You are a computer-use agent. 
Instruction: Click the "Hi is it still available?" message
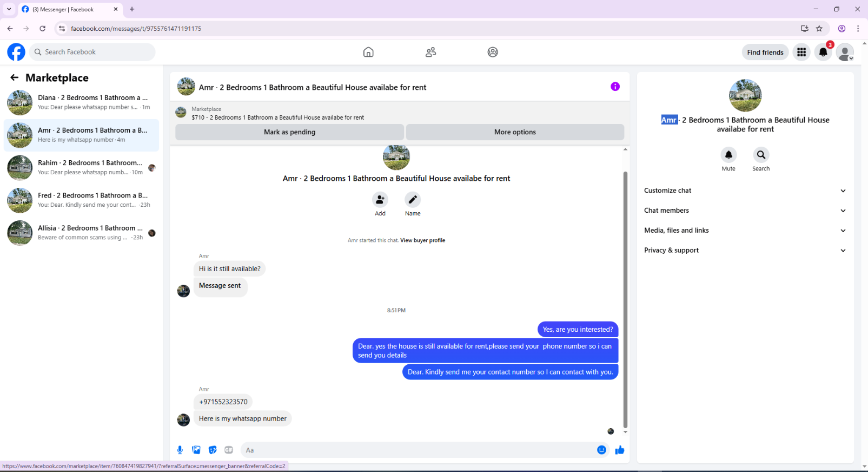229,268
